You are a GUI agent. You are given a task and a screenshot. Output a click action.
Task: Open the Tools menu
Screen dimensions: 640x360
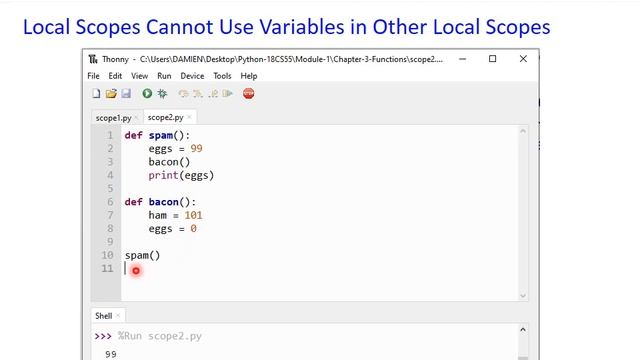point(222,76)
